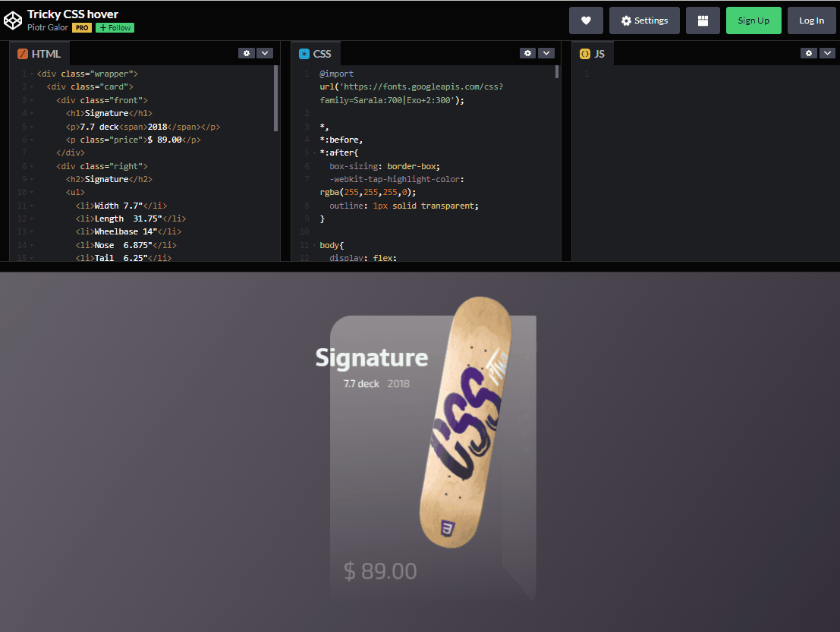Click the skateboard deck image in preview
This screenshot has width=840, height=632.
coord(466,422)
